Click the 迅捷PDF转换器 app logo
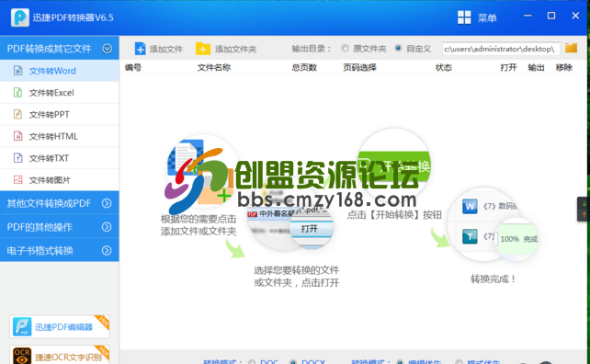This screenshot has width=590, height=364. [x=19, y=17]
